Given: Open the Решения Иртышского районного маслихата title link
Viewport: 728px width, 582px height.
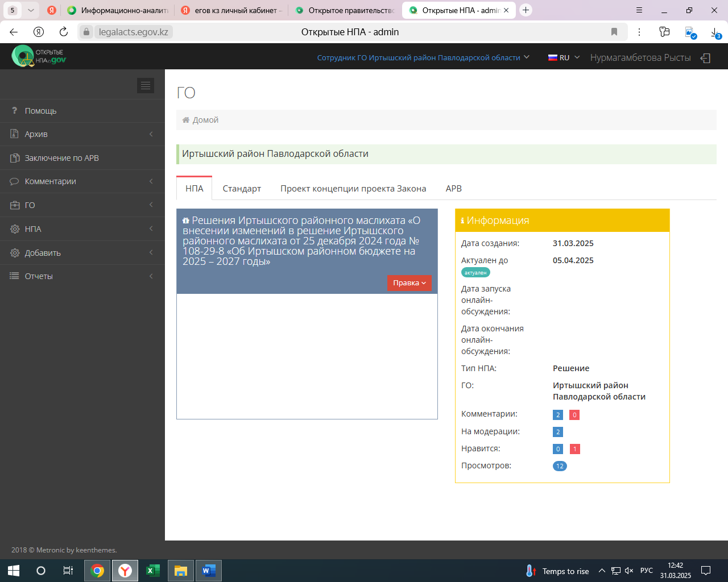Looking at the screenshot, I should tap(301, 241).
